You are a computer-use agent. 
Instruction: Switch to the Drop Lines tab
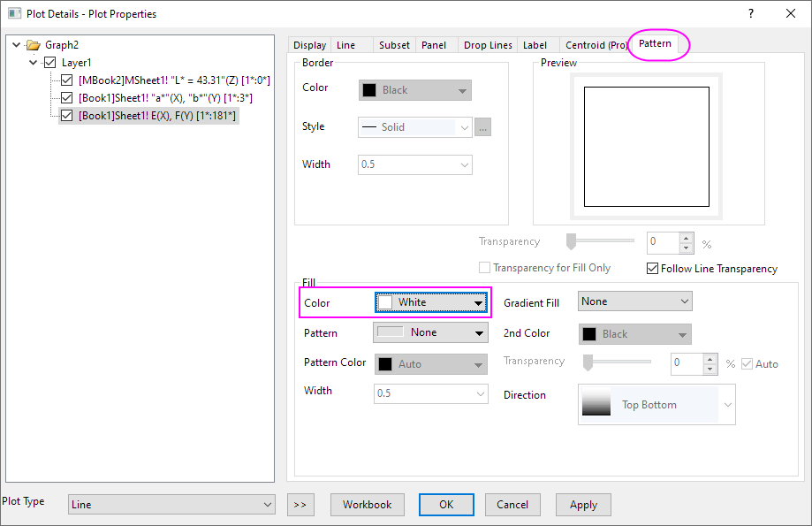[x=488, y=45]
